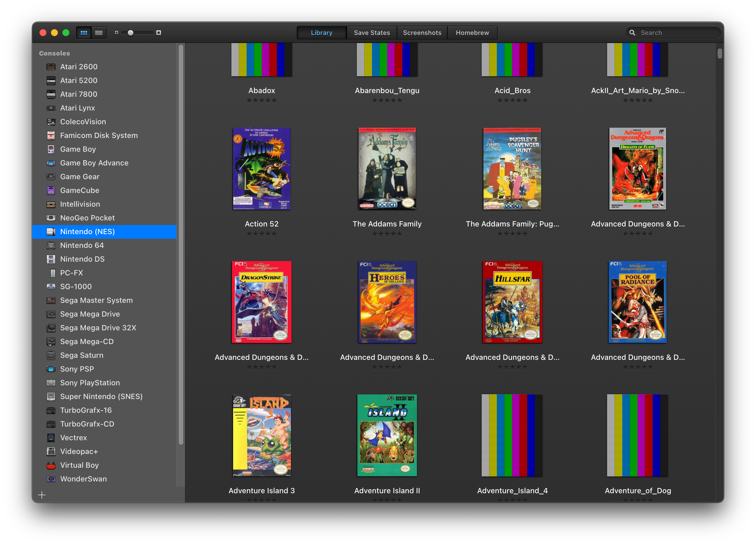
Task: Select the Atari Lynx console icon
Action: (51, 108)
